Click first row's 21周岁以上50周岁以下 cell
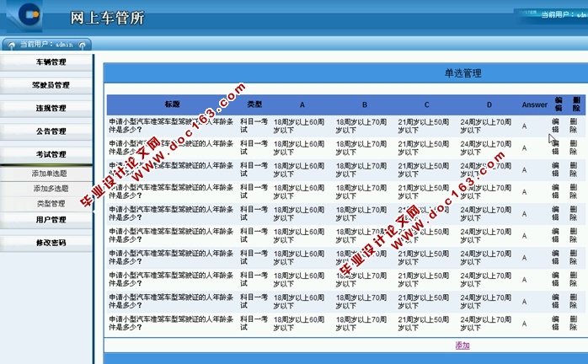Viewport: 588px width, 364px height. click(x=424, y=126)
